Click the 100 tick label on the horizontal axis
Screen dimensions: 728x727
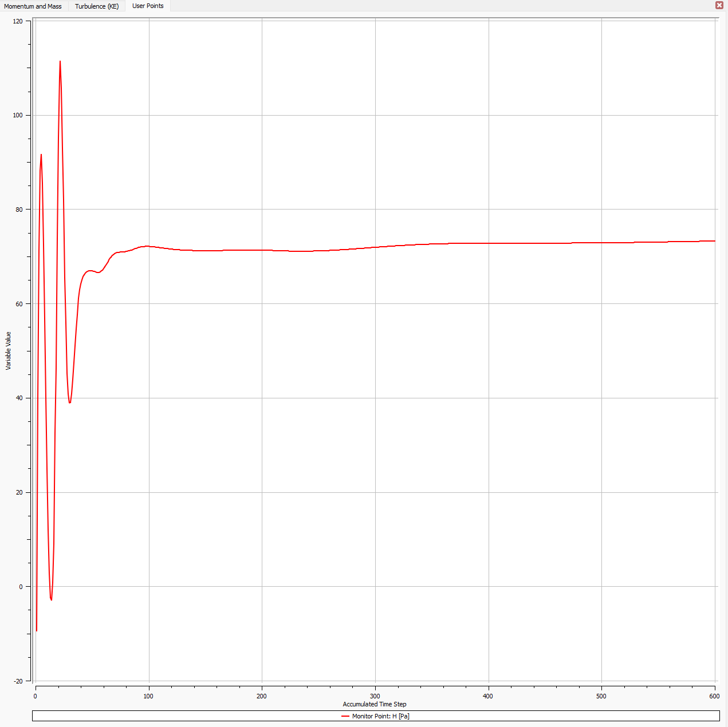(148, 696)
